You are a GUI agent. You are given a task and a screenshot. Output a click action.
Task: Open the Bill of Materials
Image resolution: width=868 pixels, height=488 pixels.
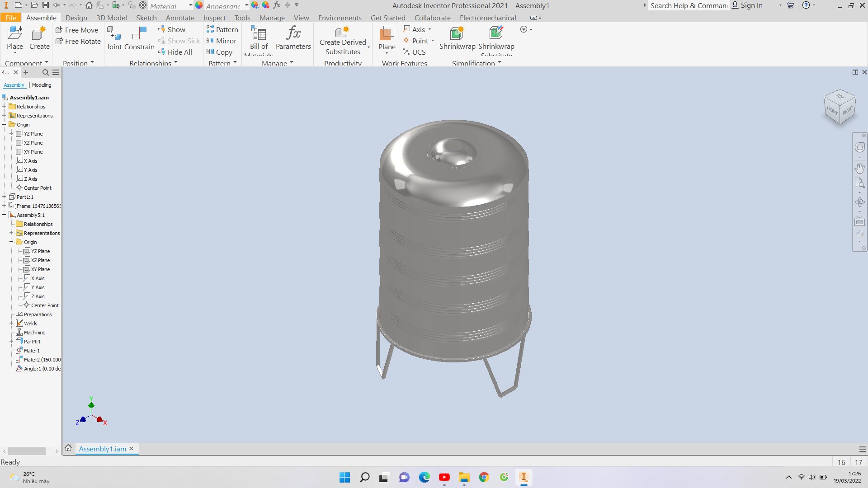click(259, 40)
